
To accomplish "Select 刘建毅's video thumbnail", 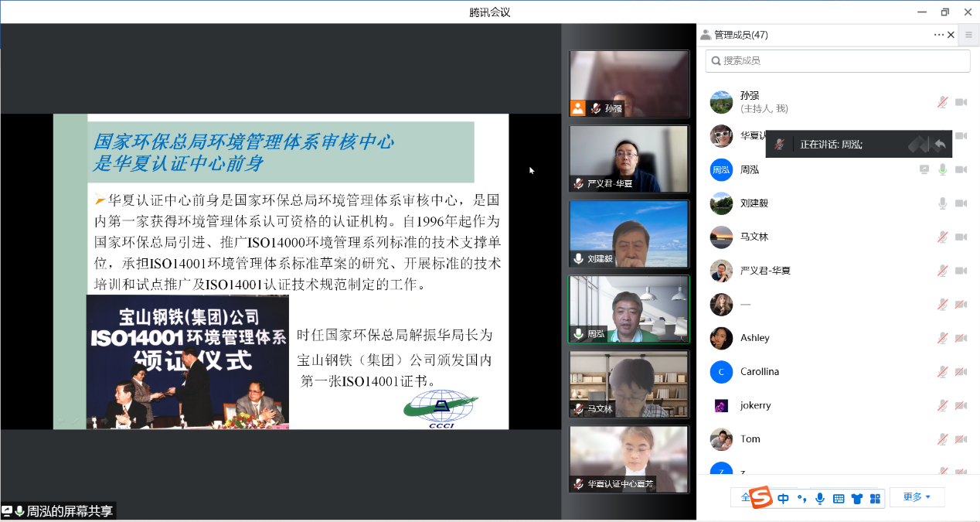I will 628,234.
